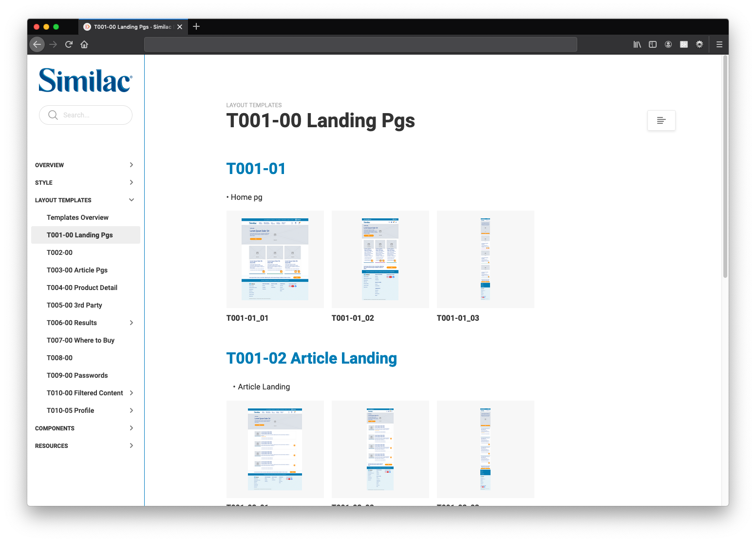Open the T001-01_02 template thumbnail

point(380,259)
